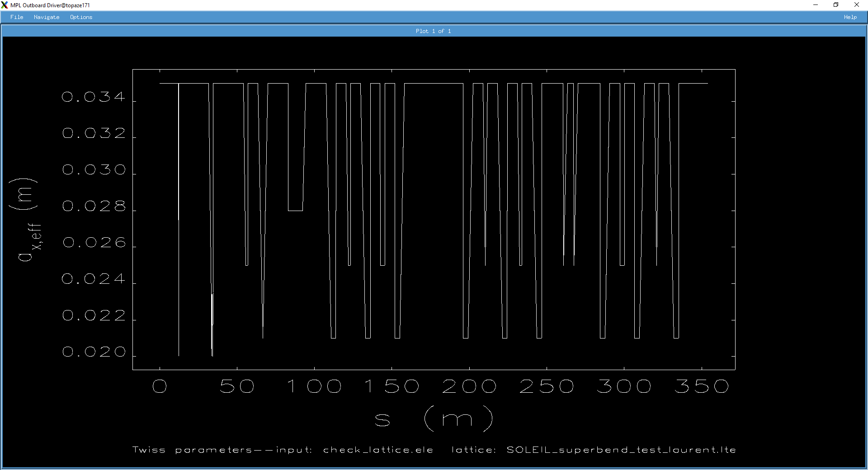Image resolution: width=868 pixels, height=470 pixels.
Task: Open the Navigate menu
Action: [47, 17]
